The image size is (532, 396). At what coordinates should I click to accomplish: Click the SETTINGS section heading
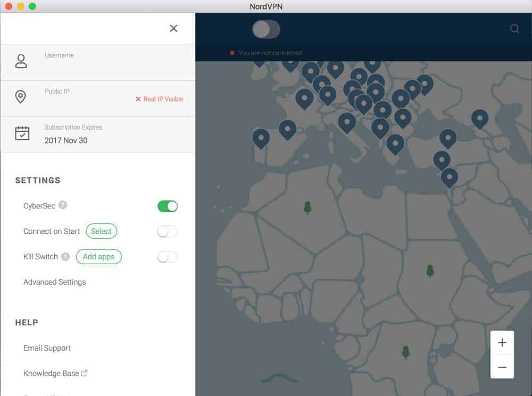[38, 180]
